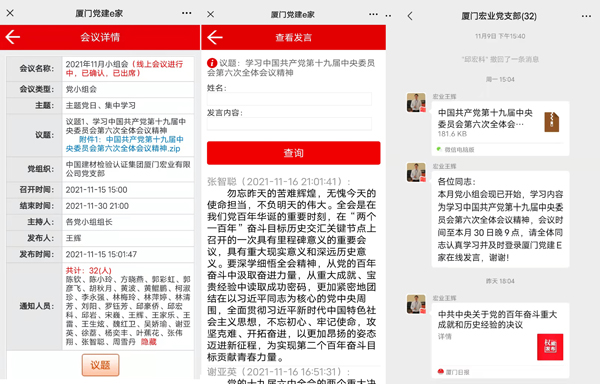Go back using the arrow in the 查看发言 header
Screen dimensions: 600x384
coord(215,37)
